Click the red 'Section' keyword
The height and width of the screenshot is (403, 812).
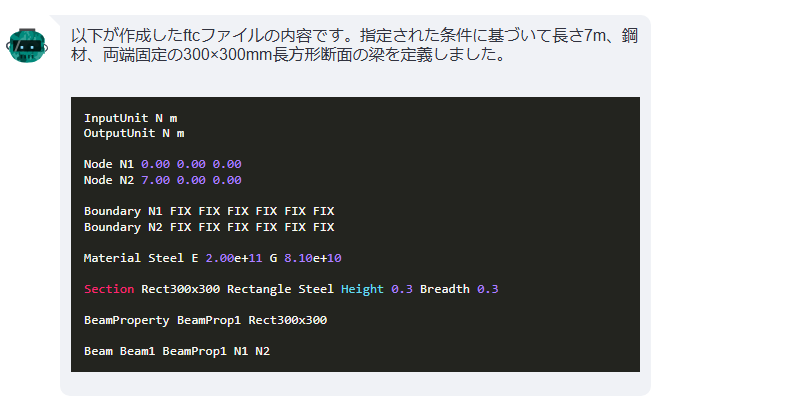[109, 289]
